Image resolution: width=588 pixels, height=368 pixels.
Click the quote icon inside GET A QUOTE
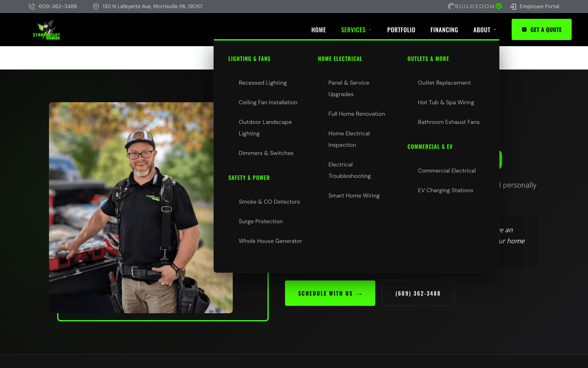pyautogui.click(x=524, y=29)
